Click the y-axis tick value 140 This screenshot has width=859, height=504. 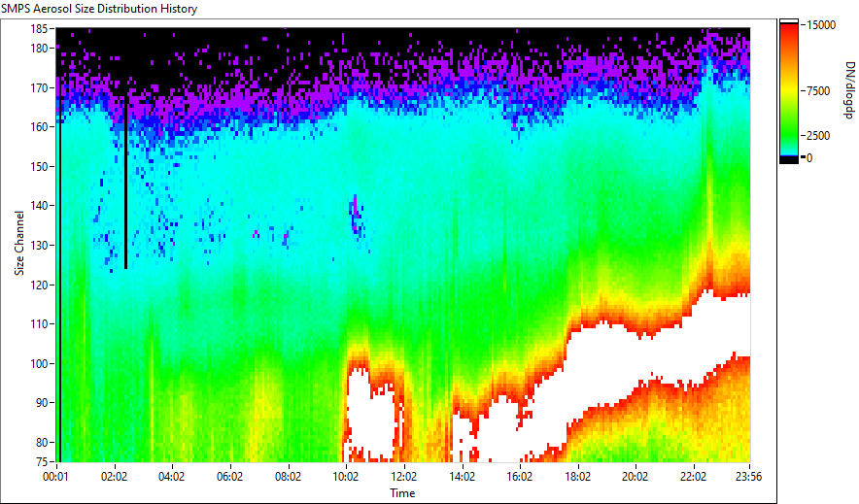click(x=39, y=206)
